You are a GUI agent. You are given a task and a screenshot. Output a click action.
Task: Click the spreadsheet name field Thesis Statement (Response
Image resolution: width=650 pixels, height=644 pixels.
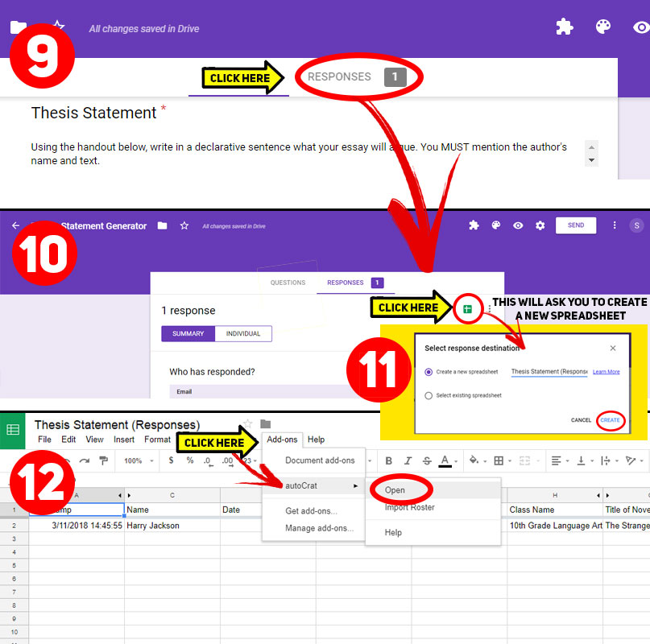[549, 372]
